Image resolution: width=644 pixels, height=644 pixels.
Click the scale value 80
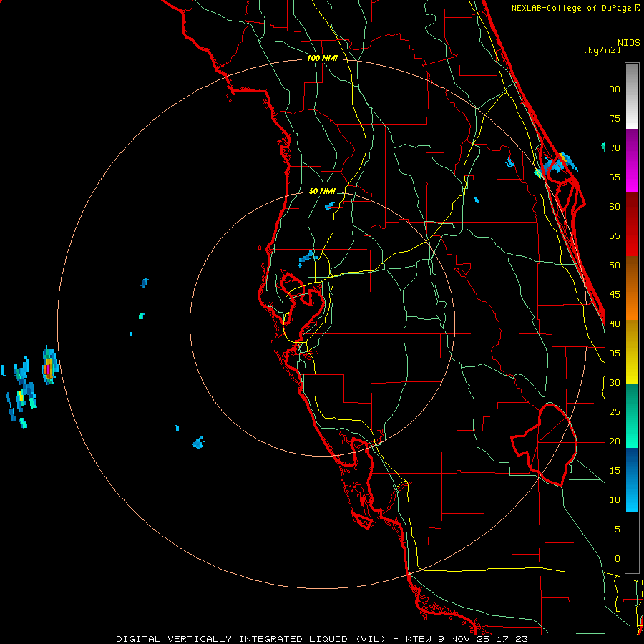point(615,89)
